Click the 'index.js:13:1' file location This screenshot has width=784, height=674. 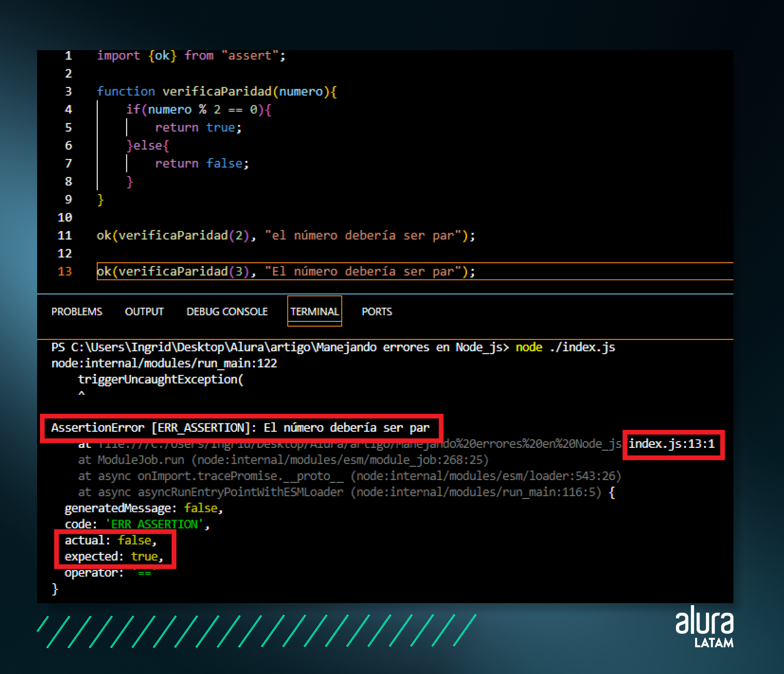(x=672, y=444)
